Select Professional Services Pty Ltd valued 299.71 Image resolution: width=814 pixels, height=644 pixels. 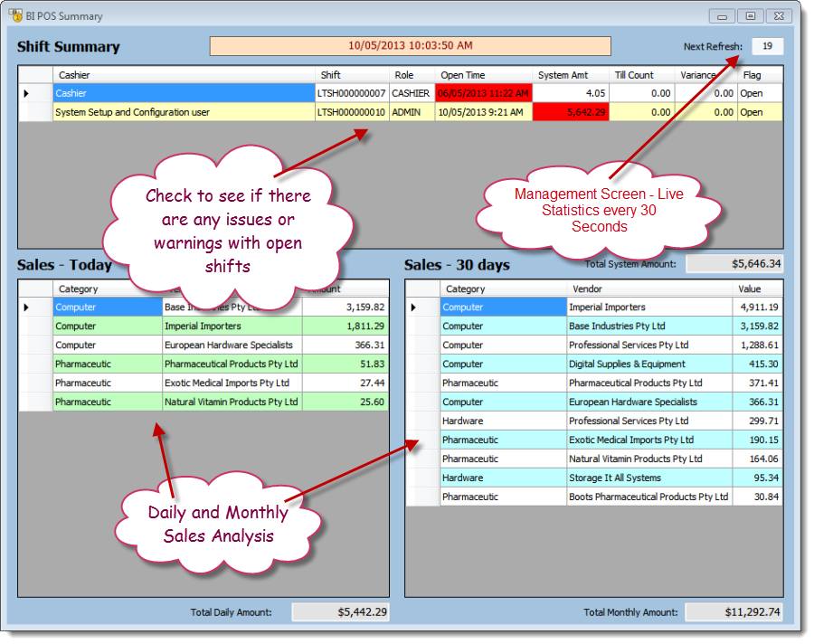tap(649, 421)
